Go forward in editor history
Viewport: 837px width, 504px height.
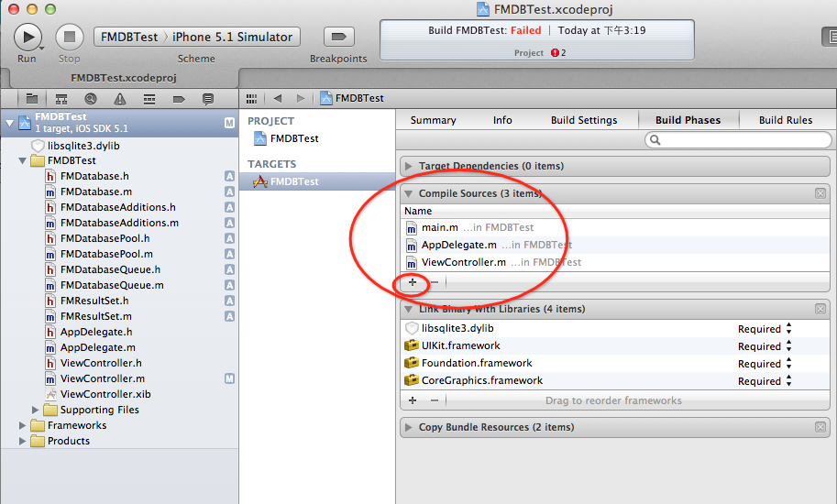[301, 98]
